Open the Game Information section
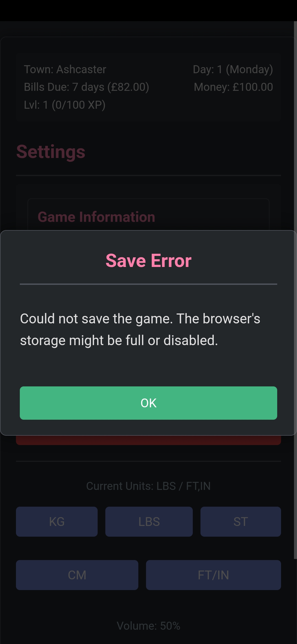This screenshot has height=644, width=297. point(96,217)
